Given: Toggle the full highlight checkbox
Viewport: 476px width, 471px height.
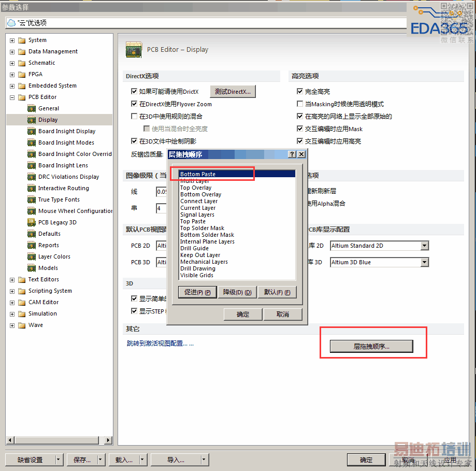Looking at the screenshot, I should [x=299, y=91].
